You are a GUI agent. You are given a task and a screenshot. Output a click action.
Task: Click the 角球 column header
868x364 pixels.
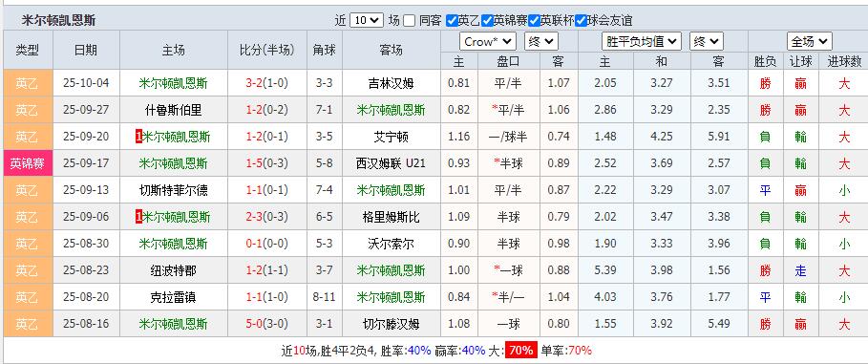point(324,50)
